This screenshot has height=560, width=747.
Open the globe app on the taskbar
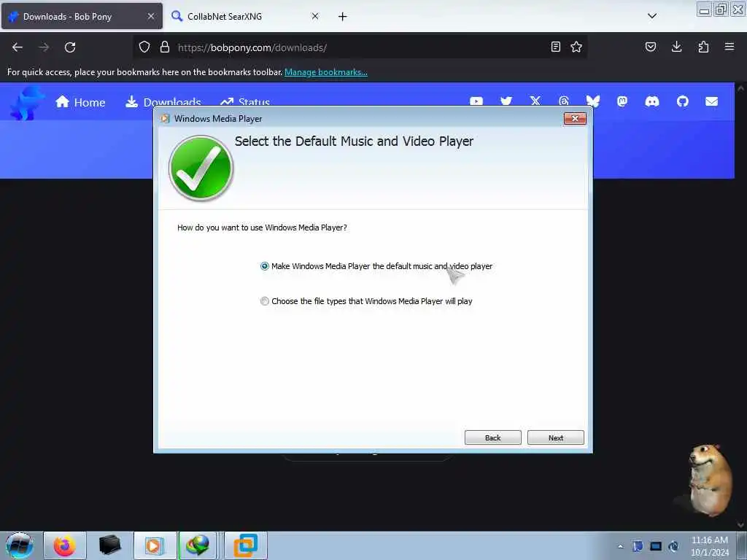click(x=199, y=545)
